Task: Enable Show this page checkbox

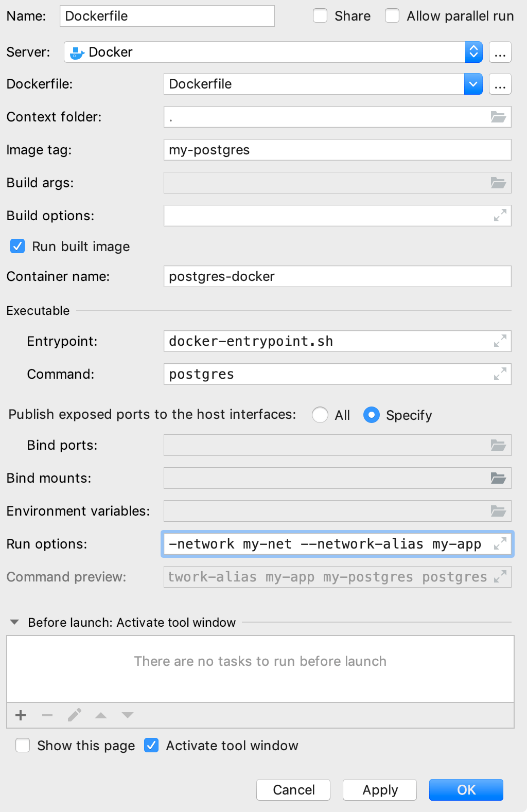Action: (x=23, y=745)
